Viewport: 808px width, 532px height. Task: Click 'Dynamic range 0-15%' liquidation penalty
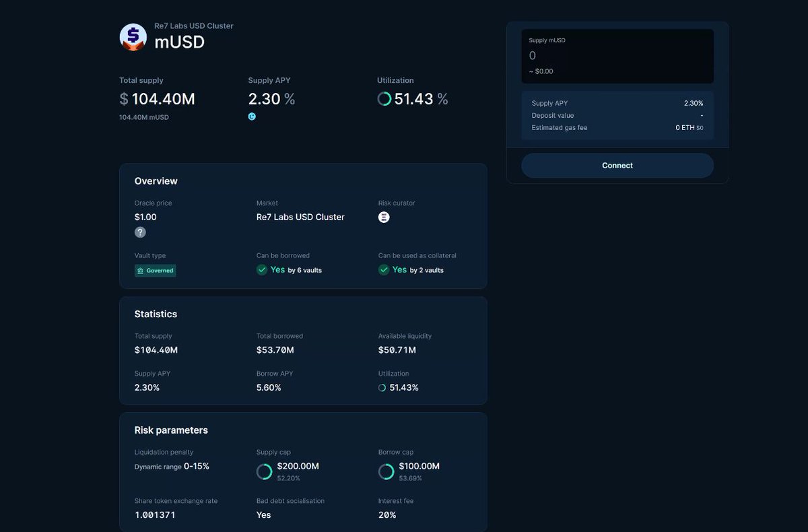(x=172, y=466)
